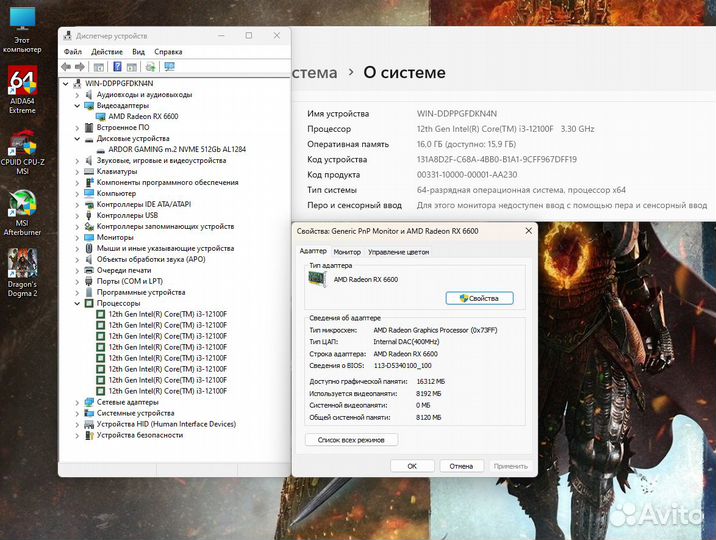Click the Forward arrow in Device Manager toolbar
This screenshot has width=716, height=540.
[79, 67]
